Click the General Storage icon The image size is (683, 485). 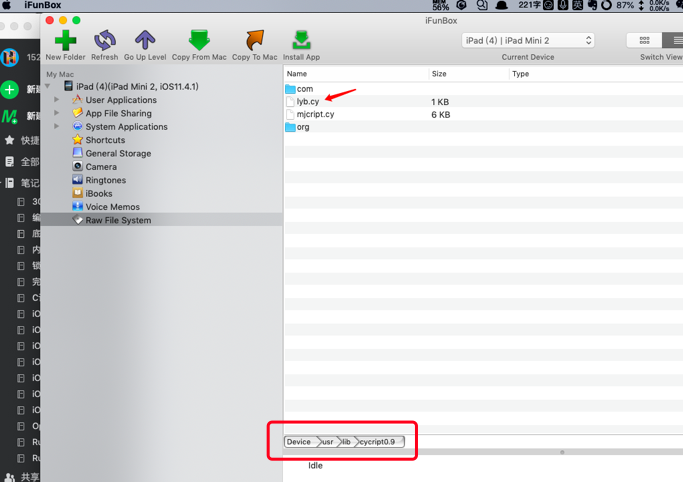pos(78,153)
